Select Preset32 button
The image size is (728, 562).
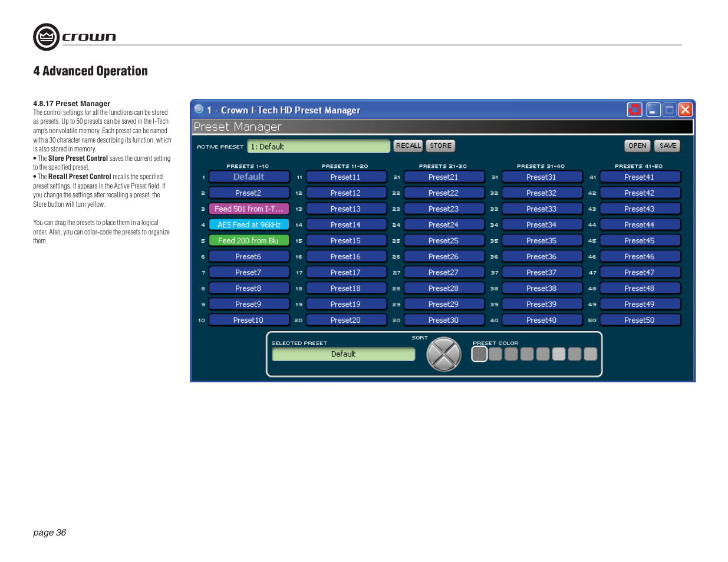pyautogui.click(x=542, y=193)
